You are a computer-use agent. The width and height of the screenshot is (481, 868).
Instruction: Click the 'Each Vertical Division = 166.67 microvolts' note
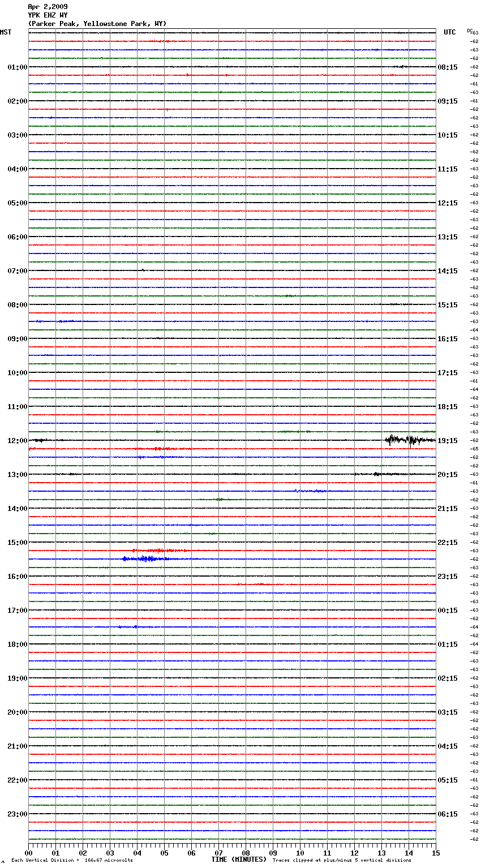click(x=72, y=861)
